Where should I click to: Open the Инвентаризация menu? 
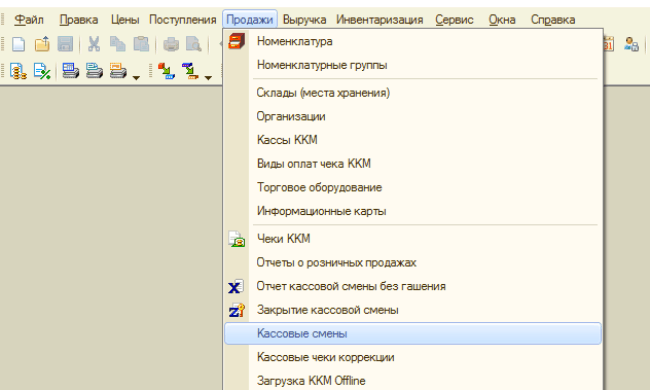click(380, 19)
